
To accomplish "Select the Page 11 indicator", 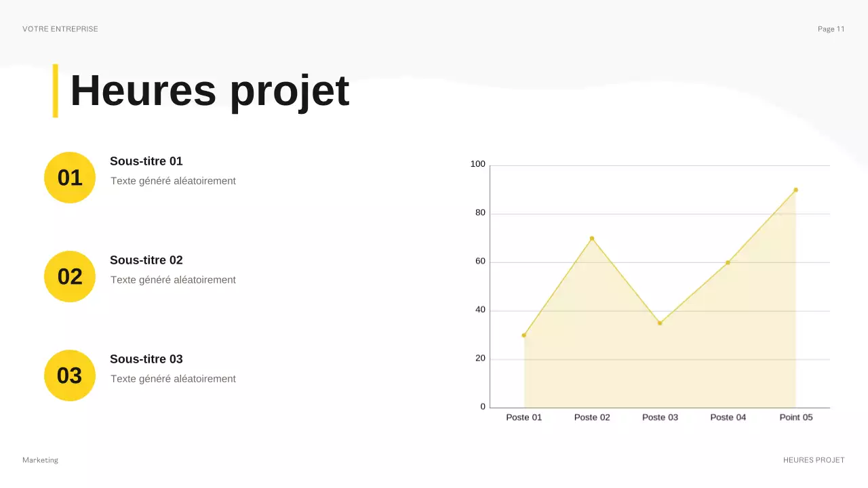I will (831, 28).
